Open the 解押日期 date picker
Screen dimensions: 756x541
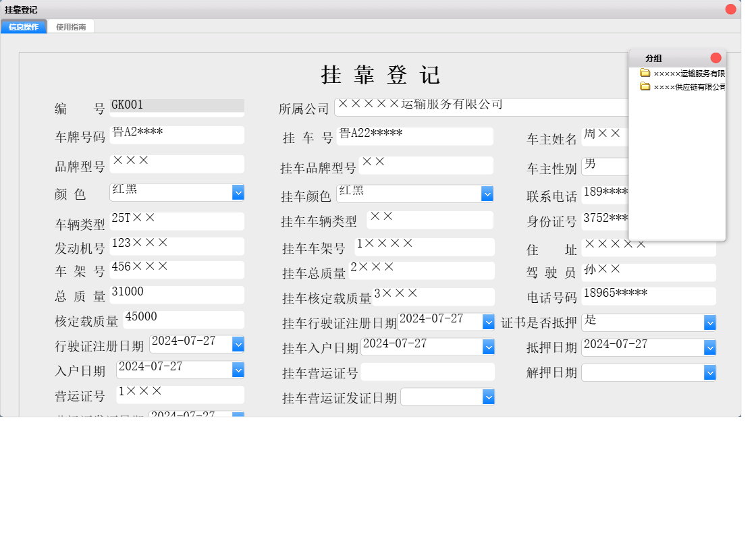(709, 372)
